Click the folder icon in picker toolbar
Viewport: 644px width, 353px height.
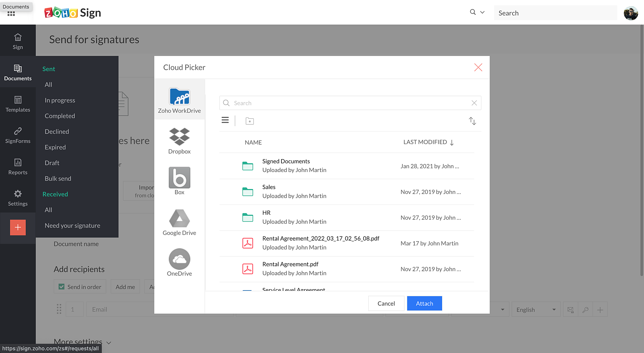pyautogui.click(x=250, y=121)
